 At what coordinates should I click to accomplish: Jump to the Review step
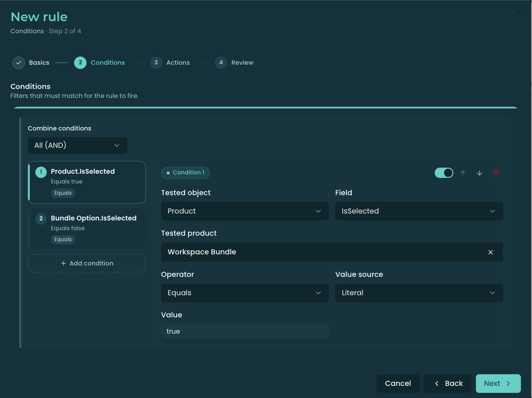(x=234, y=63)
